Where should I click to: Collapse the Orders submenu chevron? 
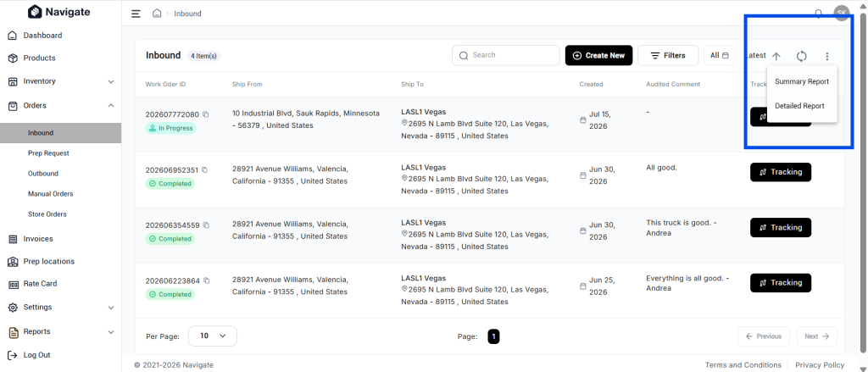(111, 106)
